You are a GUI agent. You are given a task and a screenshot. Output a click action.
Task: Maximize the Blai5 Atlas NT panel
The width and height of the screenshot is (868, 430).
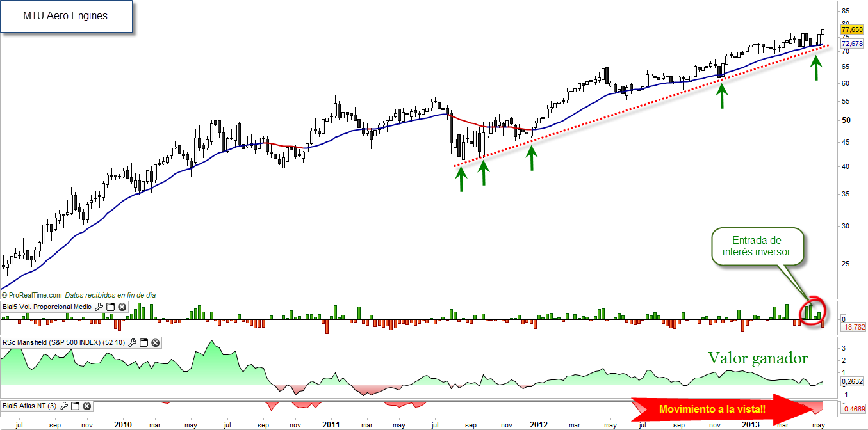pyautogui.click(x=76, y=406)
